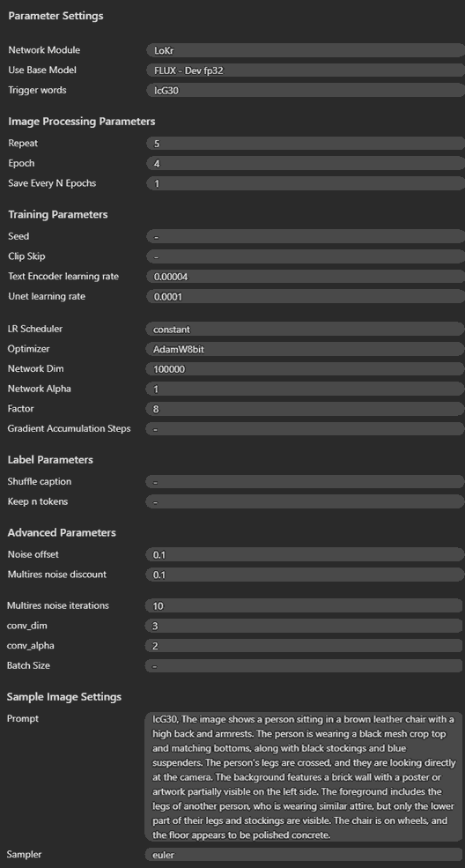
Task: Click the Factor value field
Action: click(306, 409)
